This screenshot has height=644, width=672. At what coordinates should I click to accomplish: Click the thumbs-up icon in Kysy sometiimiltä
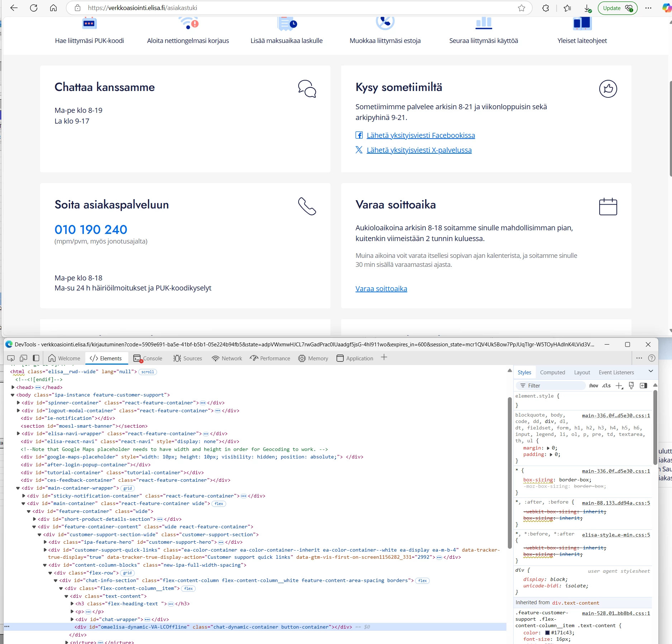[x=608, y=88]
